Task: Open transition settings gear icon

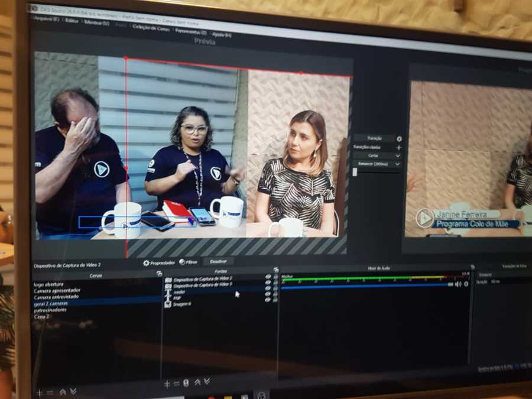Action: click(x=399, y=139)
